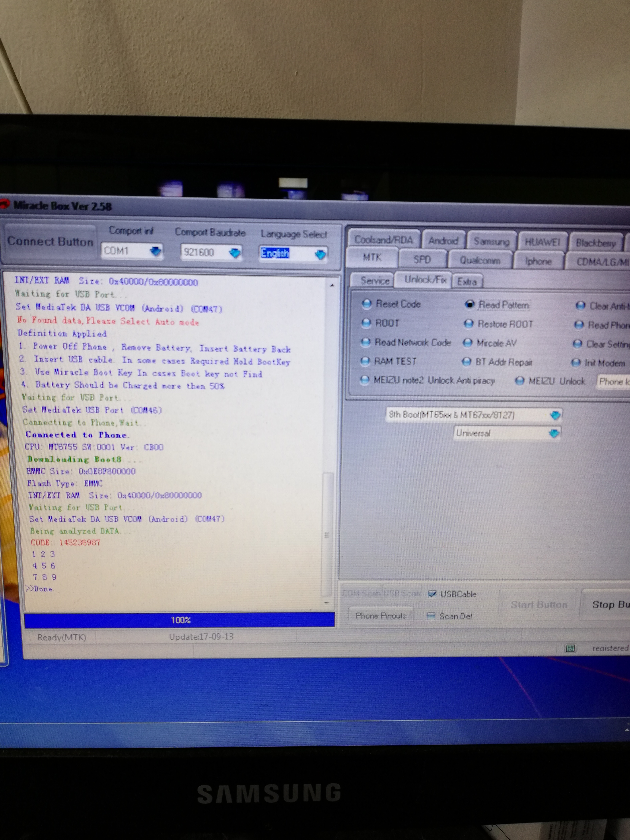Click the 'CODE: 145236987' log line

point(65,542)
